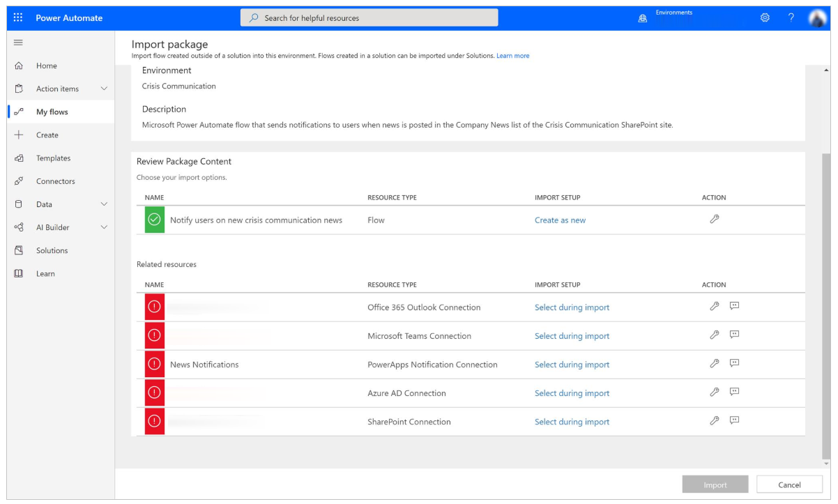The image size is (838, 504).
Task: Click the News Notifications resource name
Action: click(x=204, y=365)
